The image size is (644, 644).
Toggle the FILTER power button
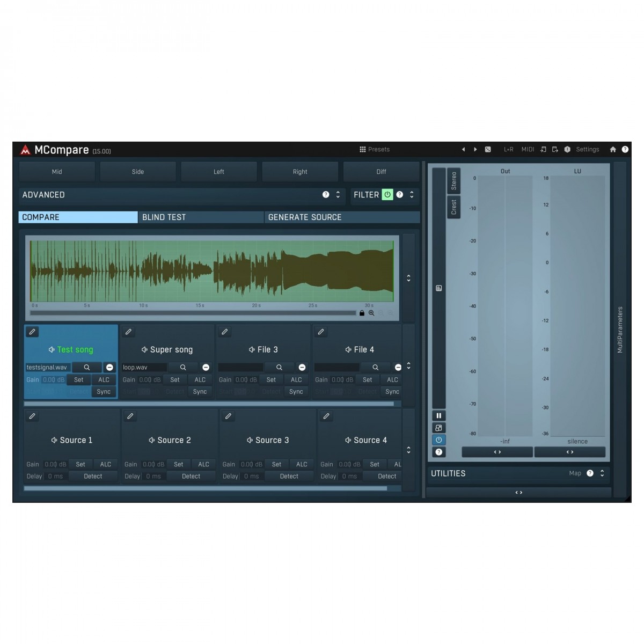pos(387,195)
